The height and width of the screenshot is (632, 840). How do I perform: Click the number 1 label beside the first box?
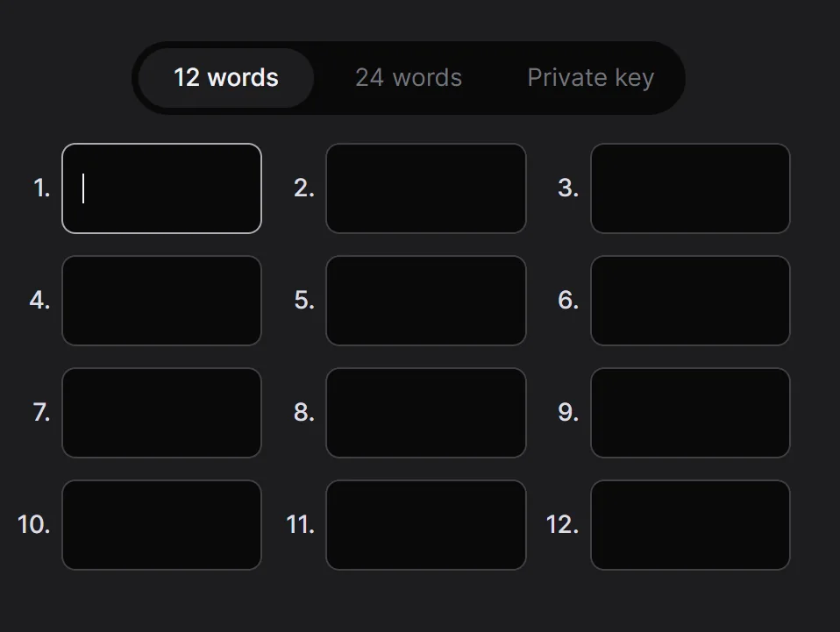[x=40, y=188]
